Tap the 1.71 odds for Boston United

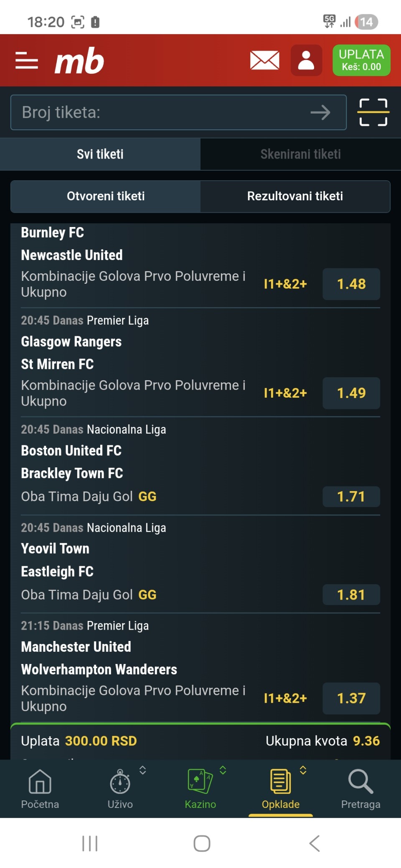351,497
